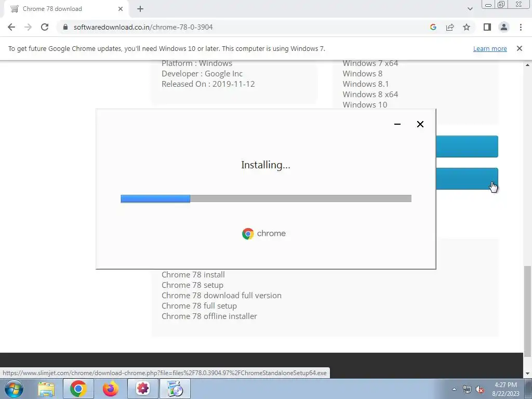Image resolution: width=532 pixels, height=399 pixels.
Task: Open the installer setup taskbar icon
Action: [x=175, y=389]
